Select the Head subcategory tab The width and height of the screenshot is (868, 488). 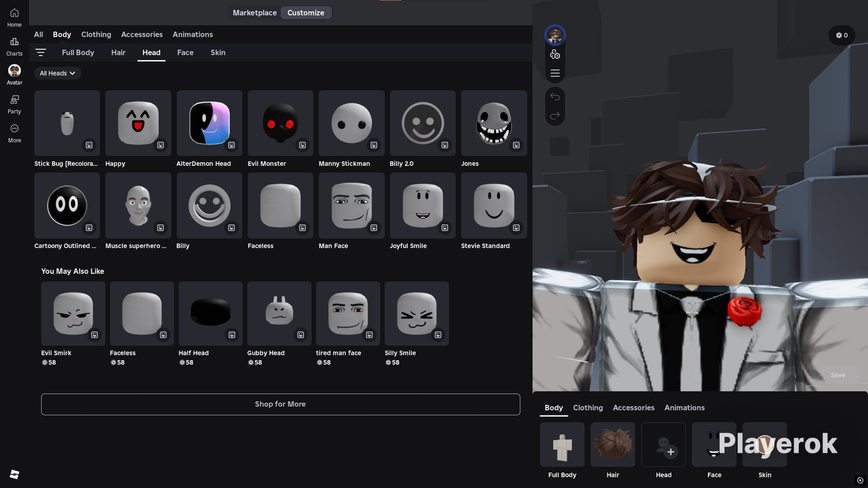[151, 53]
